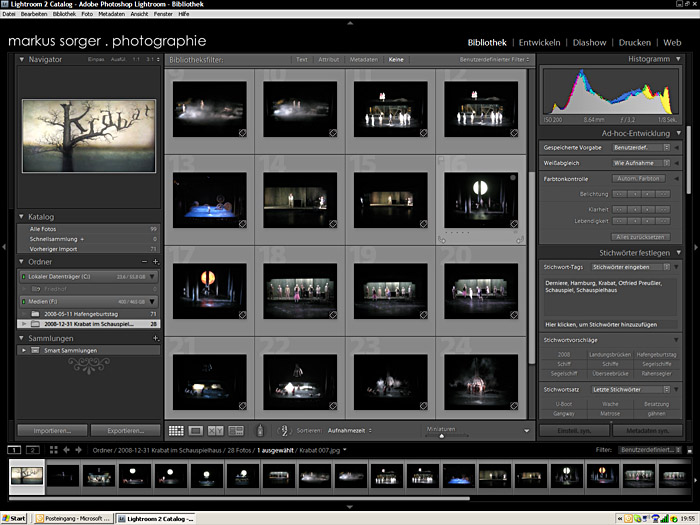Rotate photo 16 counterclockwise
The height and width of the screenshot is (525, 700).
pos(442,240)
